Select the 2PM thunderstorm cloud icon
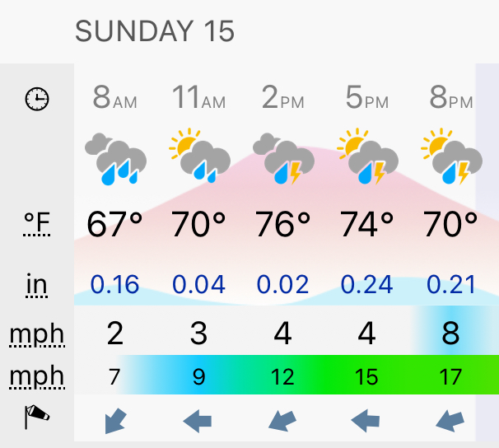 click(283, 158)
